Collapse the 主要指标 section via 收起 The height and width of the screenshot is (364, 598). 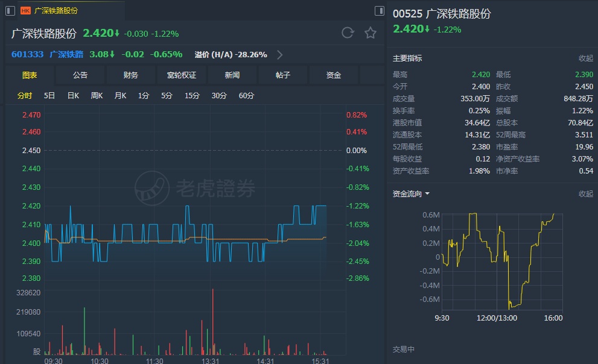coord(586,58)
